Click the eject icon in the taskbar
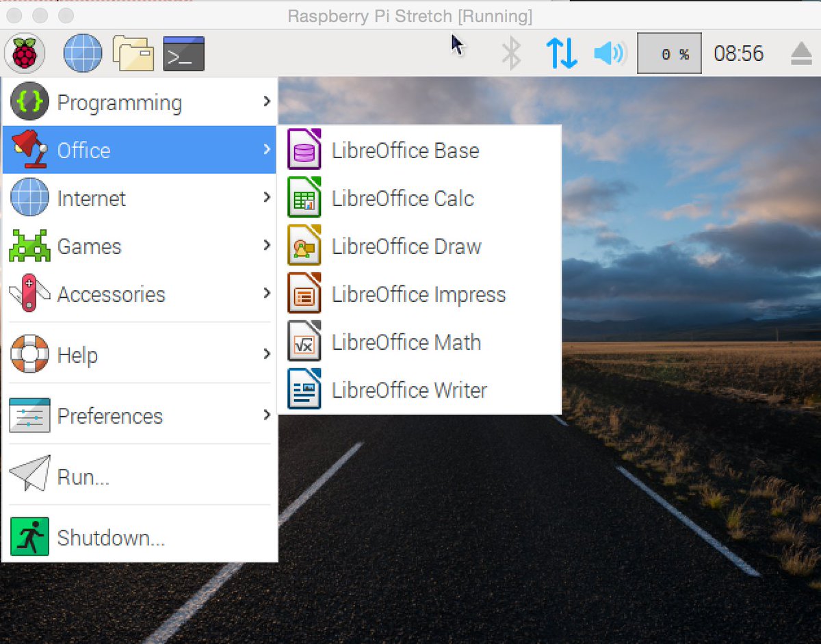This screenshot has width=821, height=644. [x=801, y=53]
